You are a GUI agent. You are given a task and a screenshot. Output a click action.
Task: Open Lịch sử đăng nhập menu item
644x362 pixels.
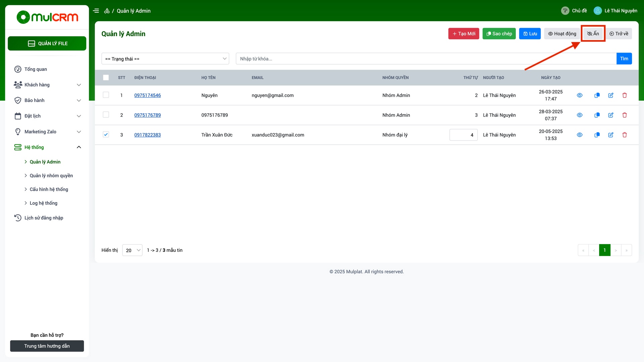44,218
